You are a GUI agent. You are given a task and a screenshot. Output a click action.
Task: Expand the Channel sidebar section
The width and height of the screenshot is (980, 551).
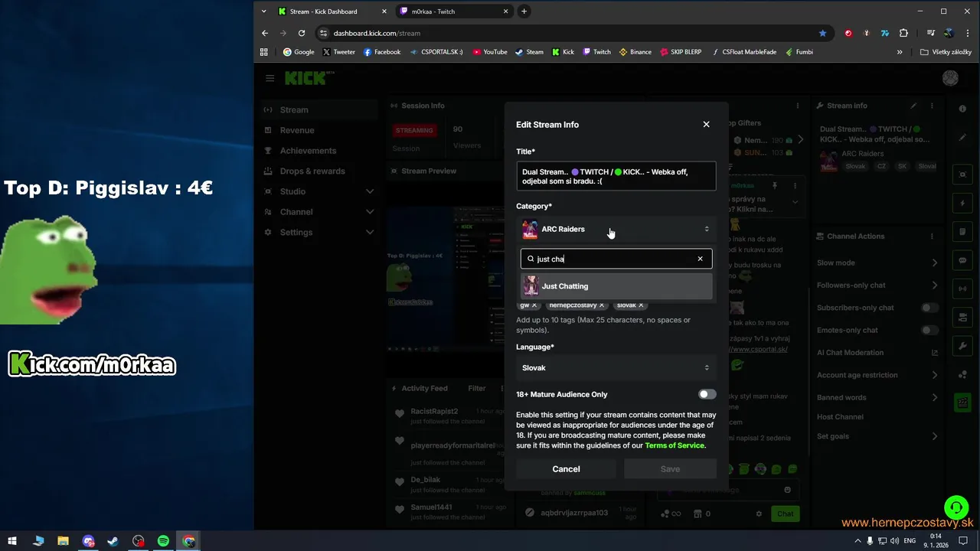pyautogui.click(x=318, y=212)
